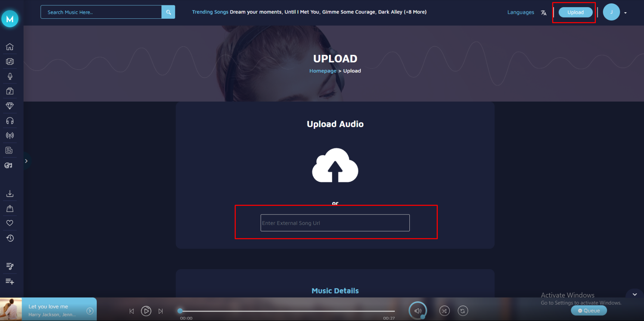Open the vinyl disc with note icon
The image size is (644, 321).
8,165
